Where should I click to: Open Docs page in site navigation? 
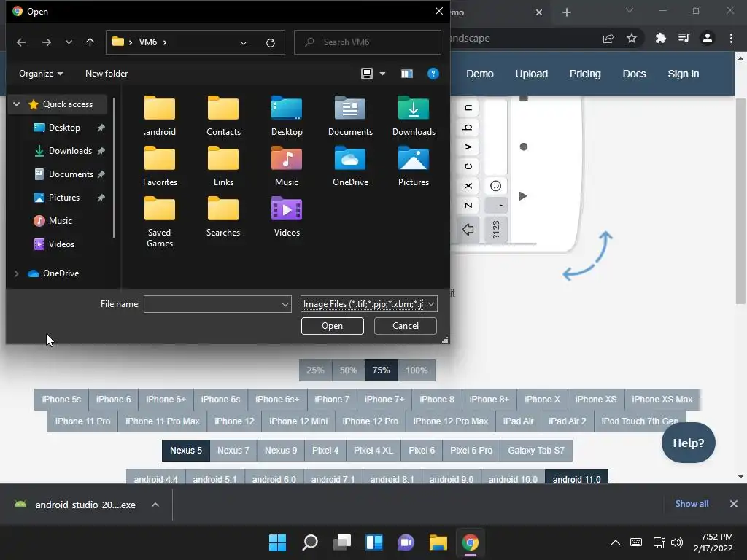click(x=634, y=74)
